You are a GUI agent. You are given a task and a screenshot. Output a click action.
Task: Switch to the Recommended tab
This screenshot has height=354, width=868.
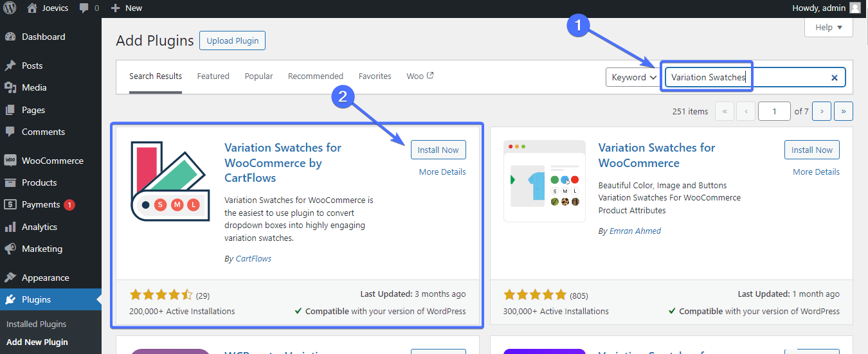[x=316, y=76]
